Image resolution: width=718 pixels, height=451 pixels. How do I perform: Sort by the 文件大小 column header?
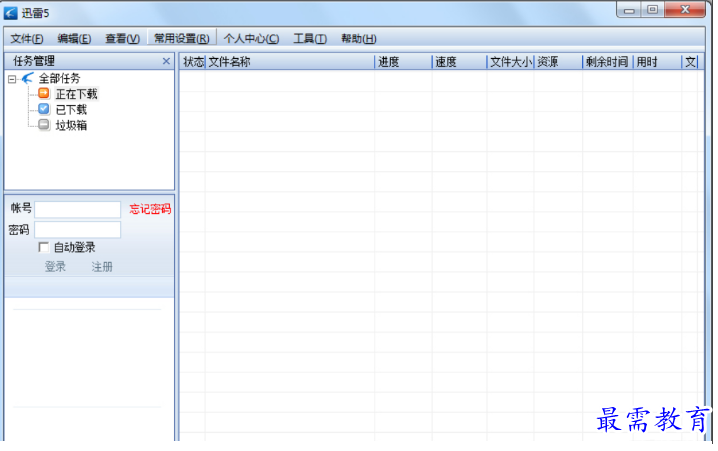(511, 62)
